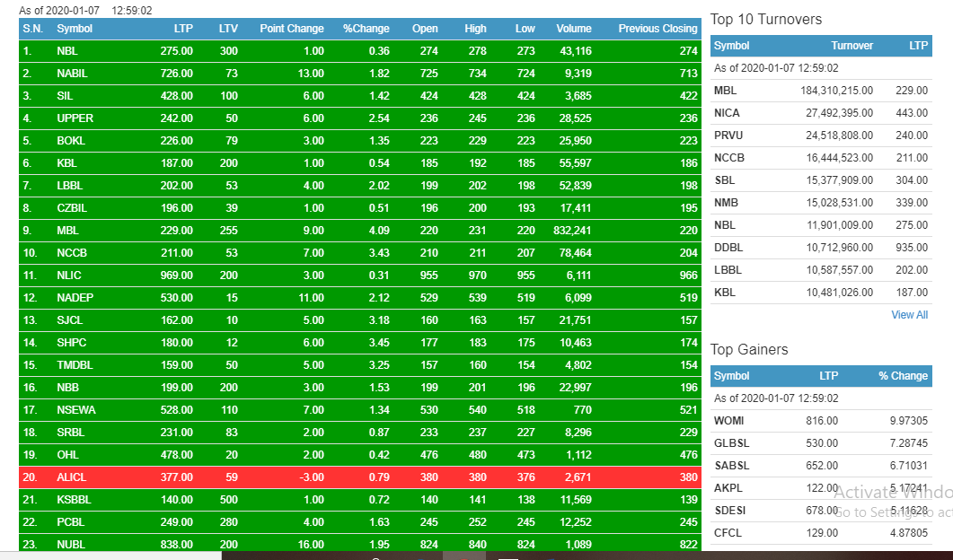Click NLIC's LTP value 969.00
This screenshot has height=560, width=953.
(x=176, y=276)
